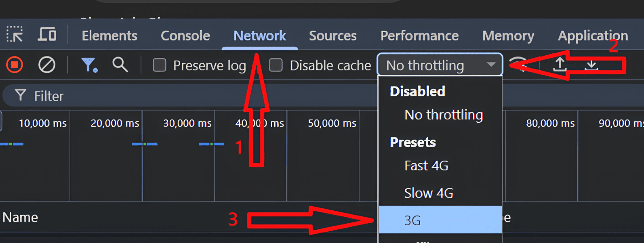Click the inspect element selector icon

tap(15, 35)
